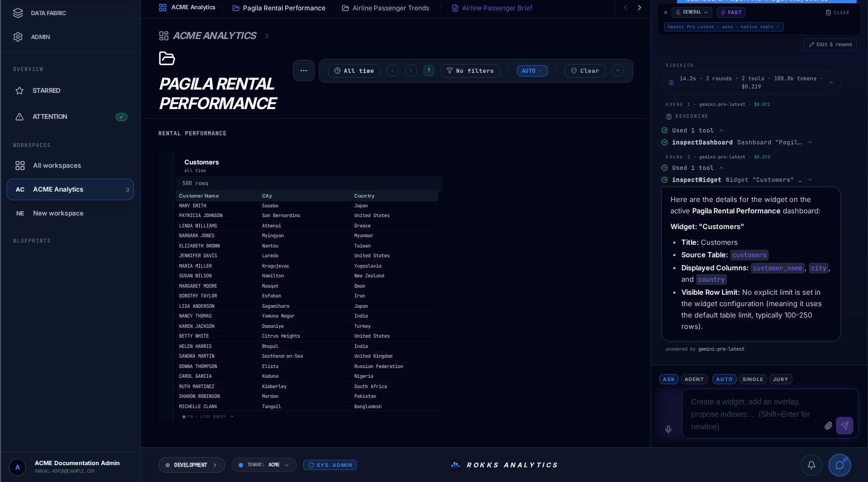Open the Development environment selector
The image size is (868, 482).
(192, 465)
